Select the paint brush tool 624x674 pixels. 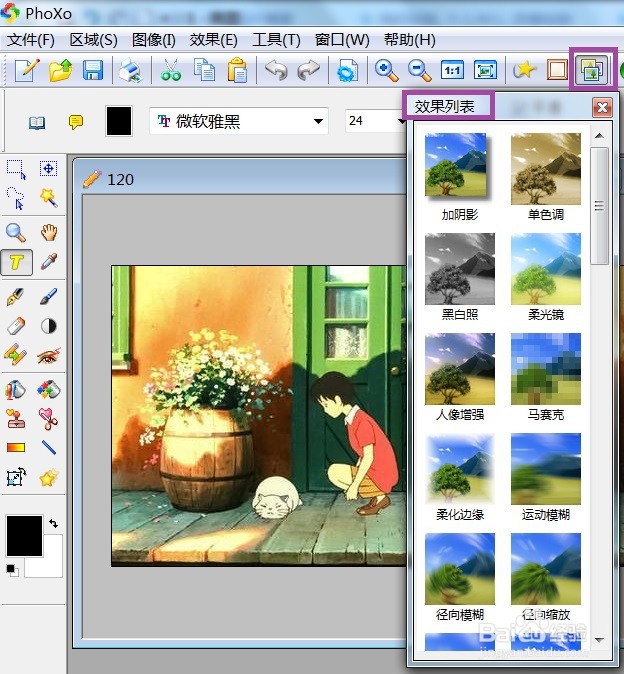click(49, 297)
